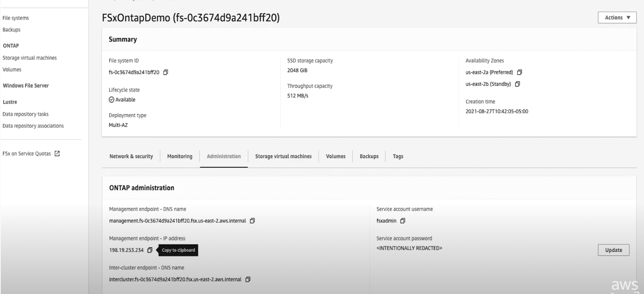Click the us-east-2b (Standby) text
The width and height of the screenshot is (644, 294).
488,84
